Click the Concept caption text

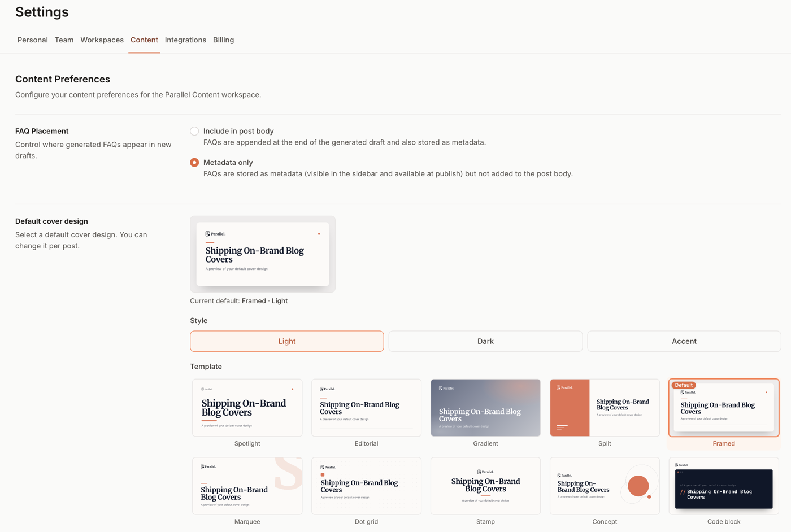click(x=605, y=522)
